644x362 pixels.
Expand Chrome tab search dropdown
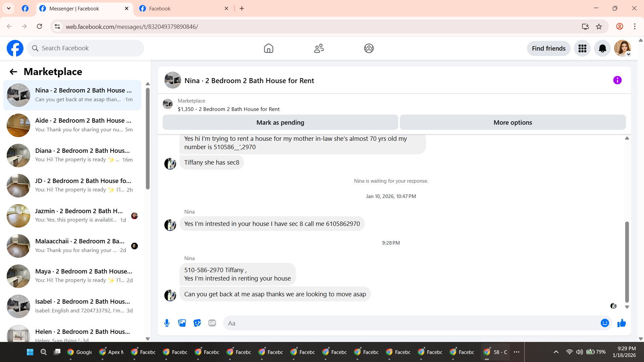[x=9, y=8]
